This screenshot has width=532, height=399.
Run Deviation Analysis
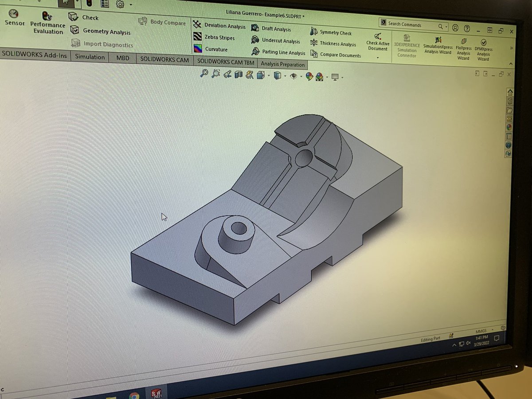(x=219, y=25)
